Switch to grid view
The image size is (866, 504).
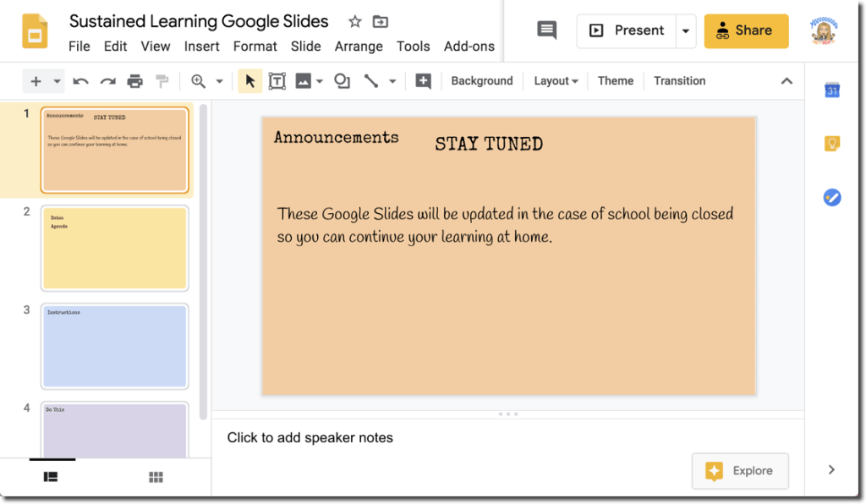[156, 477]
